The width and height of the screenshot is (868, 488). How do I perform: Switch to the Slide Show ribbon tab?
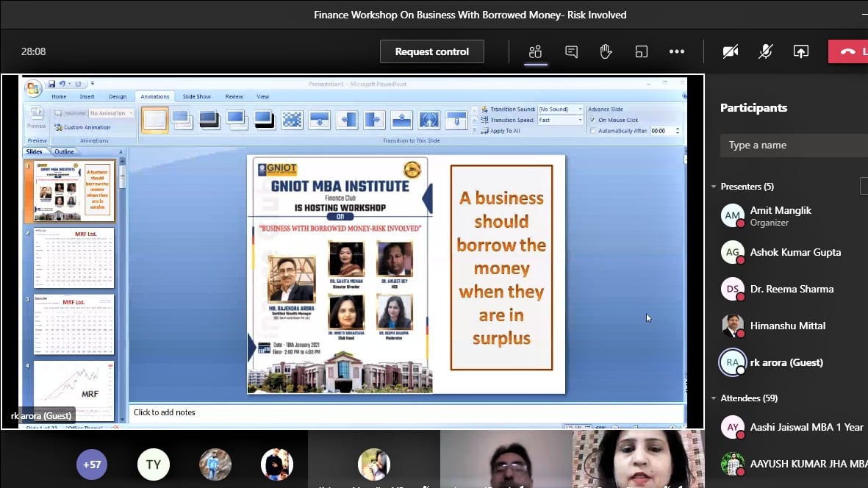[x=196, y=96]
